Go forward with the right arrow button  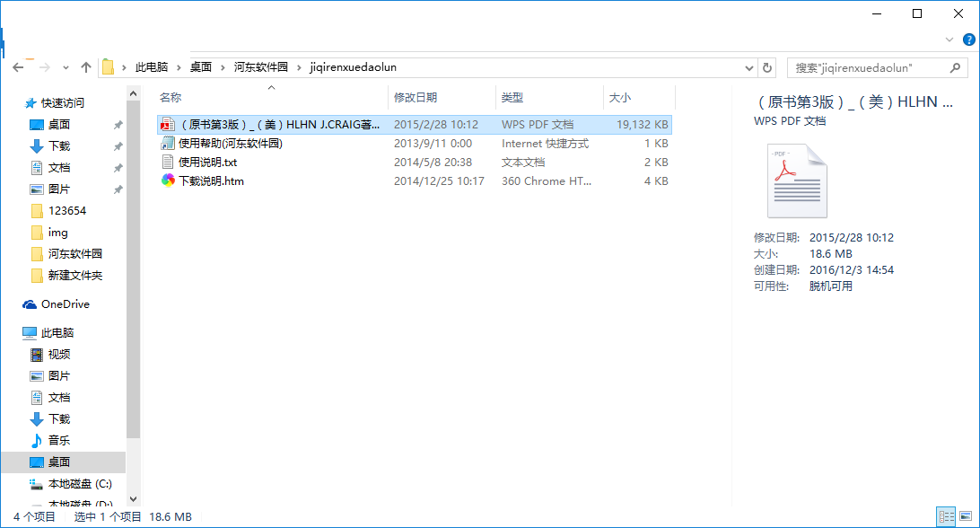coord(44,67)
